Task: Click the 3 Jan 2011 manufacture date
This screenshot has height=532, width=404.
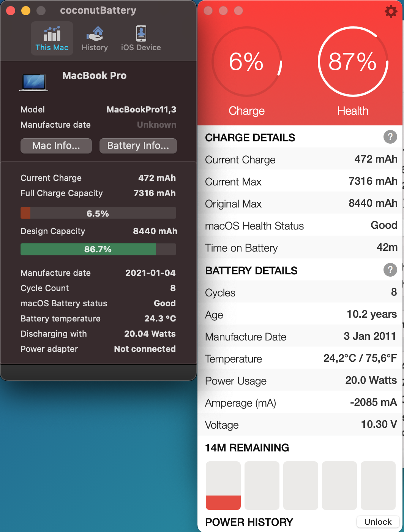Action: click(370, 336)
